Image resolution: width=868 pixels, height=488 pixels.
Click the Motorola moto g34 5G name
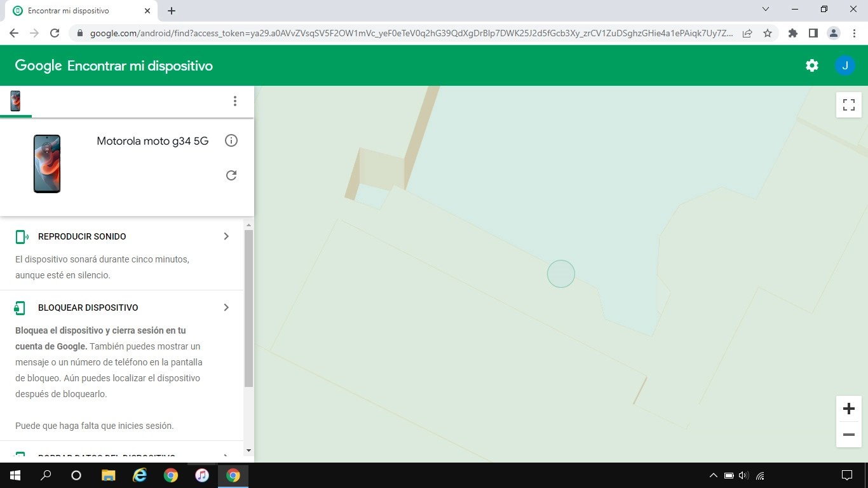(153, 141)
